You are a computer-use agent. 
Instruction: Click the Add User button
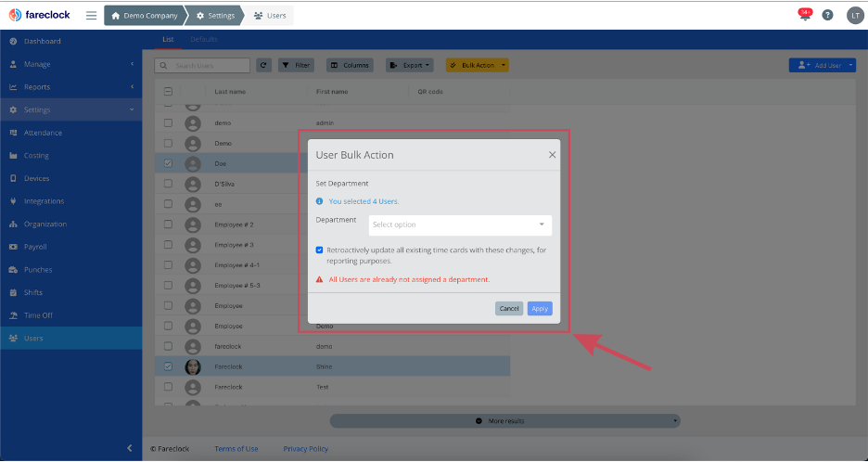[818, 65]
